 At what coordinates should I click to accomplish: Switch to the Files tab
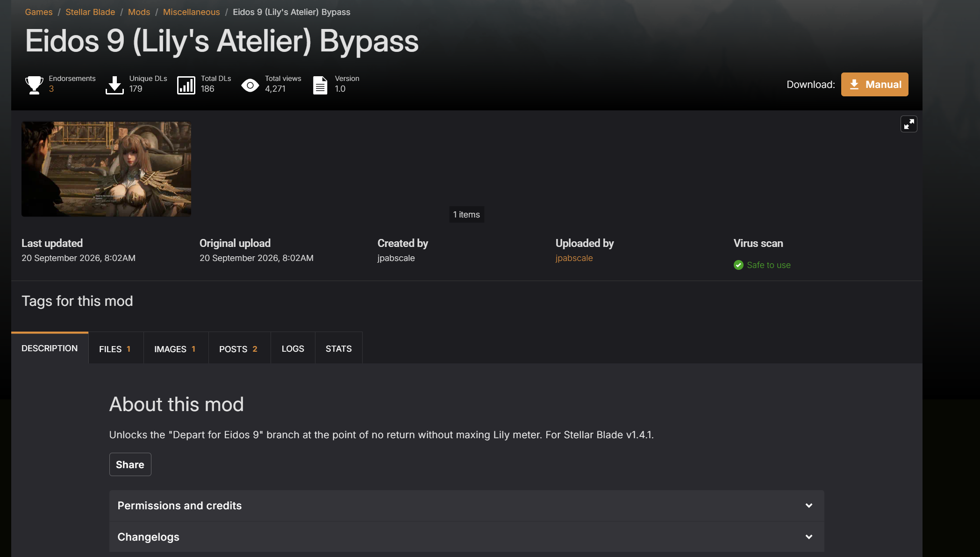pos(115,349)
